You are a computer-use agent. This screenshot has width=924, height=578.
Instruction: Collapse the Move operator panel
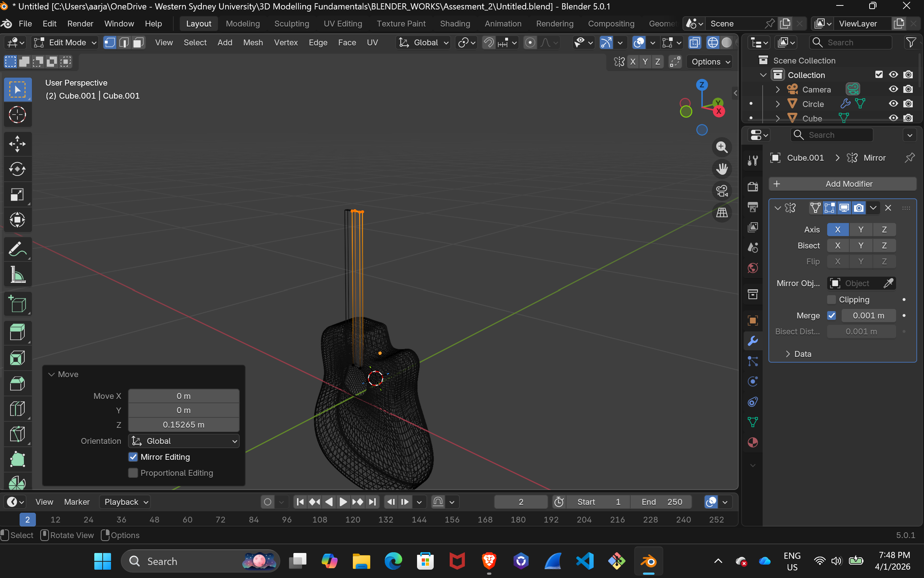click(x=51, y=374)
